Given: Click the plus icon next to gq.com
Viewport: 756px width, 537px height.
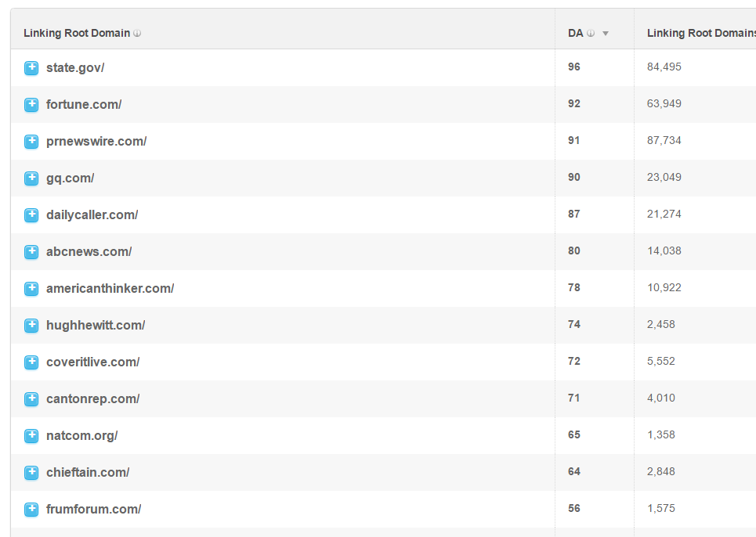Looking at the screenshot, I should coord(31,178).
